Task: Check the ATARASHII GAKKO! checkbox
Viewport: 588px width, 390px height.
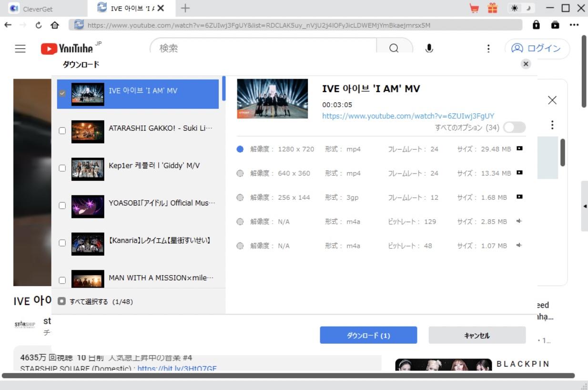Action: coord(62,131)
